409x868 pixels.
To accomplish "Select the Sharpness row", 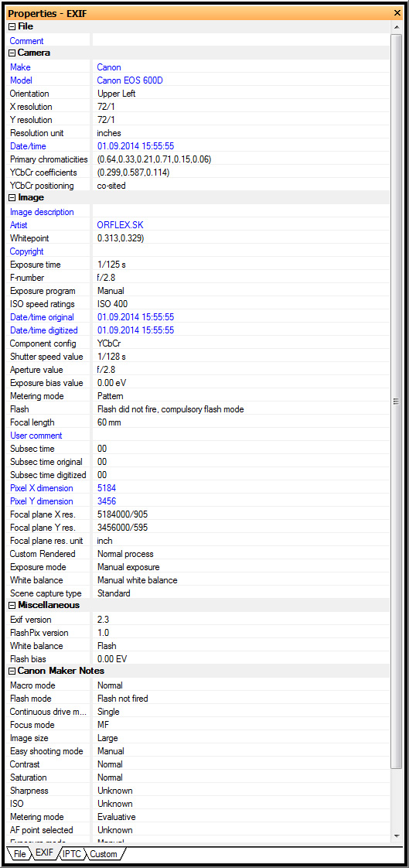I will click(x=198, y=791).
